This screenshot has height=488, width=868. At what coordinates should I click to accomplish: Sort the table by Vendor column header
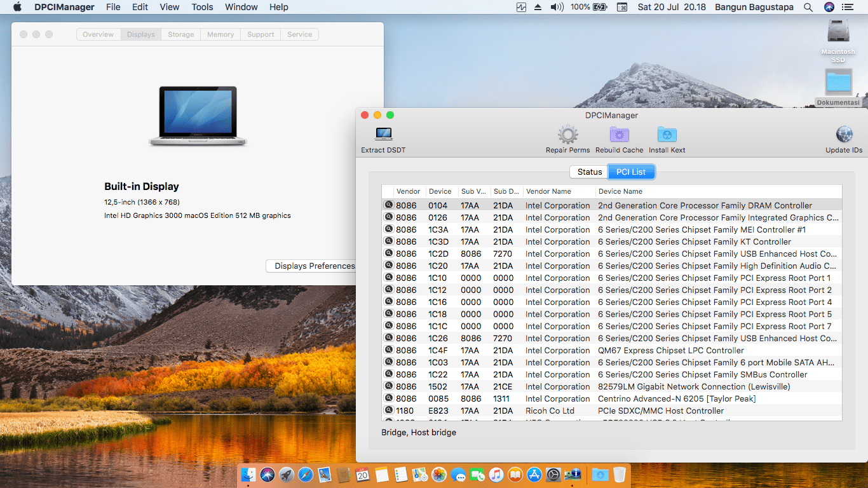(409, 191)
